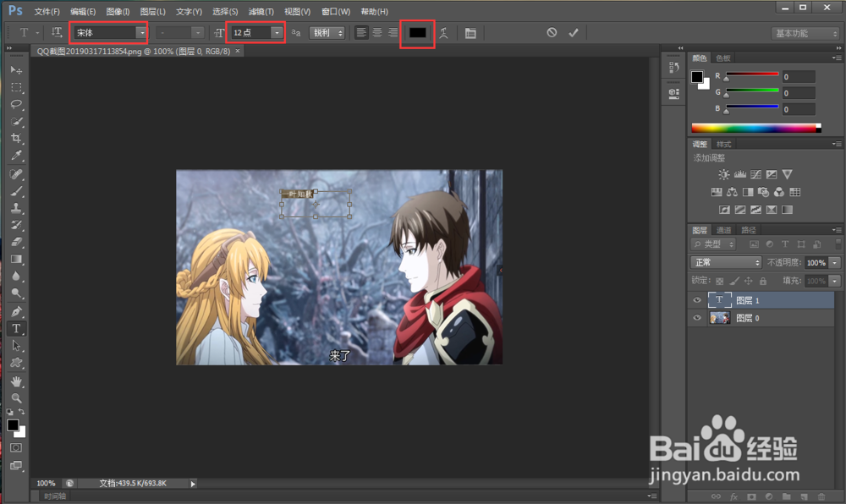Select the History Brush tool
The width and height of the screenshot is (846, 504).
click(x=16, y=225)
